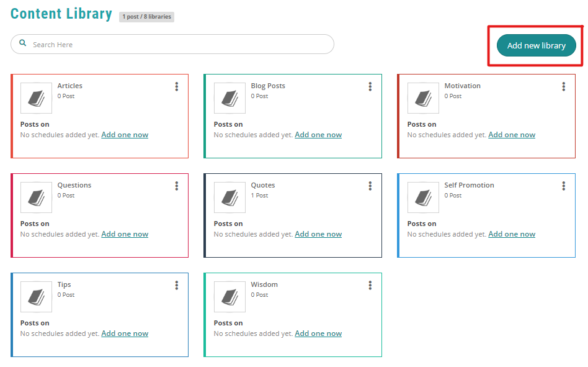This screenshot has height=367, width=588.
Task: Click Add one now under Blog Posts
Action: (x=318, y=135)
